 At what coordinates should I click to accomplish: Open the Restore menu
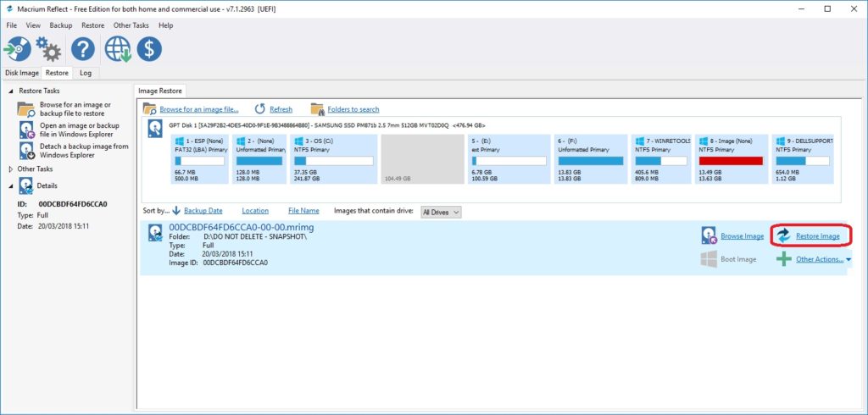pos(93,25)
